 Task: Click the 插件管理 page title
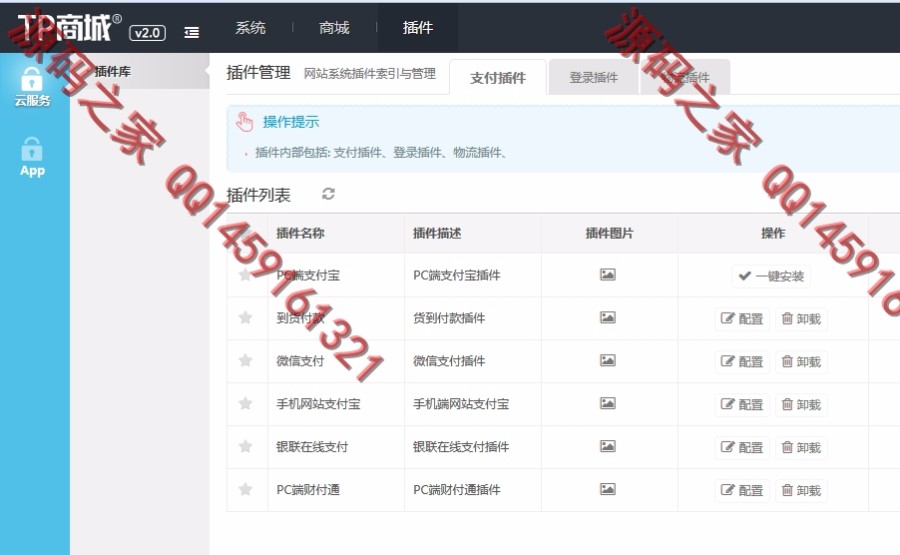pos(258,72)
